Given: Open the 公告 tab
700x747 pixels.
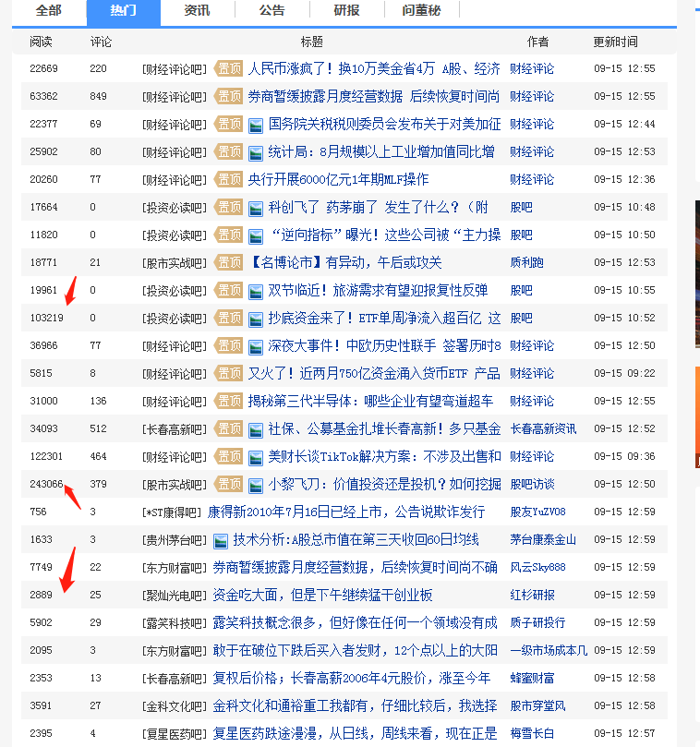Looking at the screenshot, I should 272,10.
